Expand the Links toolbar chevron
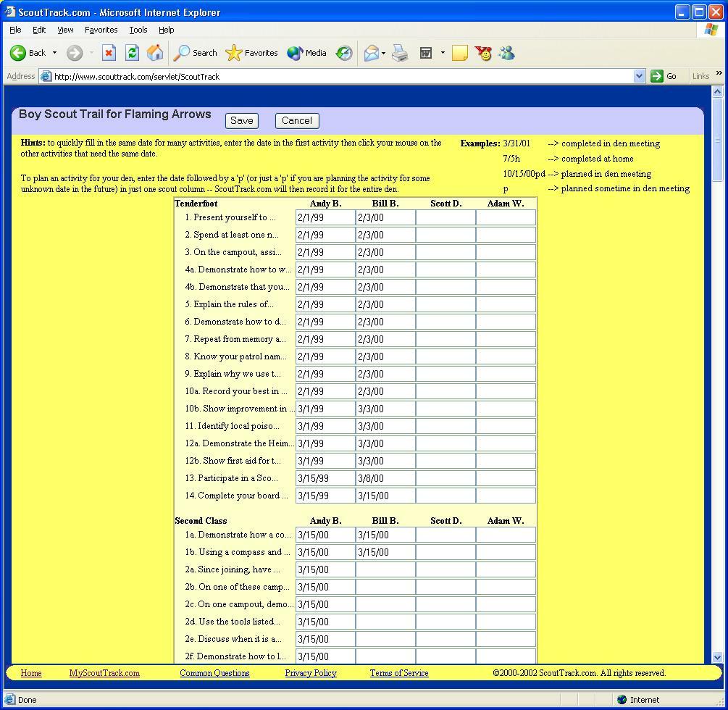Screen dimensions: 728x710 click(719, 73)
